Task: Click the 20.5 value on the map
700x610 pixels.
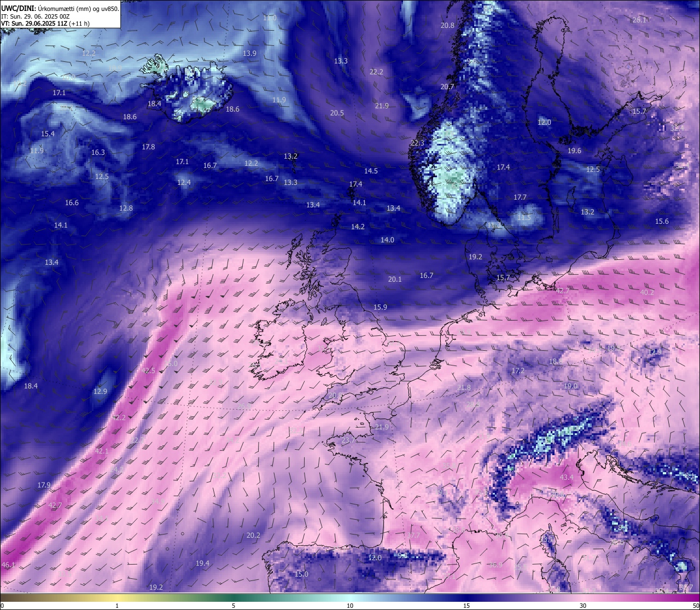Action: [337, 113]
